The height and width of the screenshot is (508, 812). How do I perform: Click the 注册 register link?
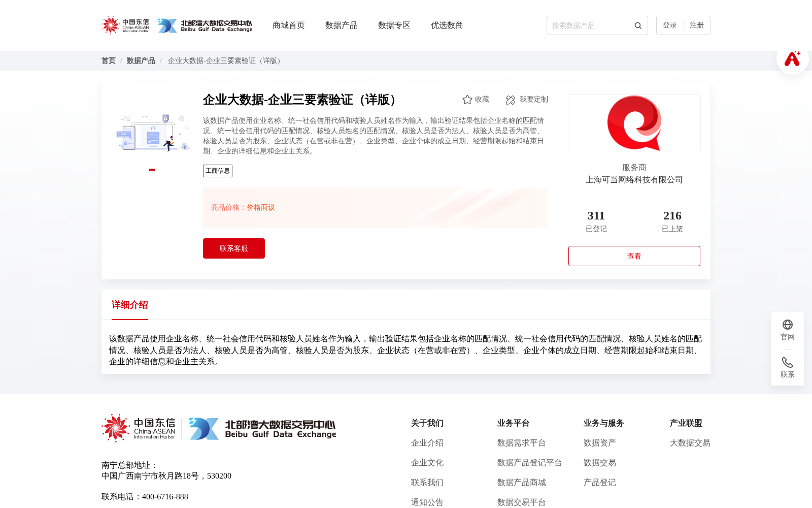pos(697,25)
